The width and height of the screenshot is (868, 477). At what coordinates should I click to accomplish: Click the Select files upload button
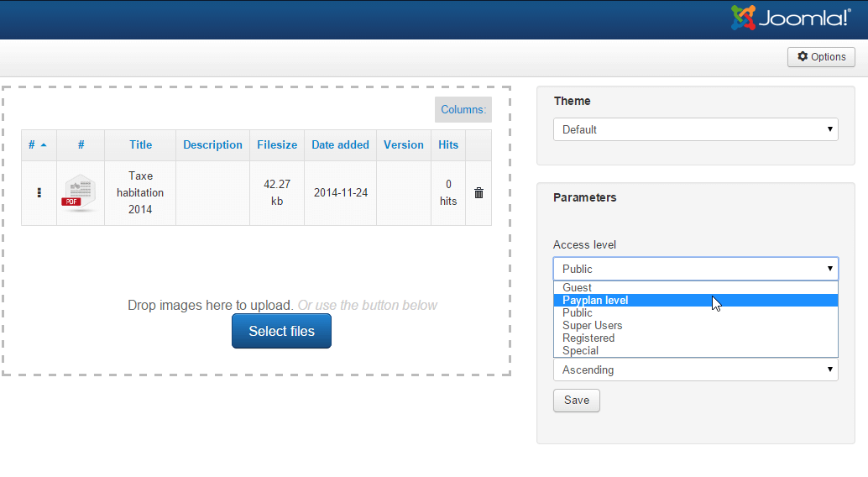tap(282, 331)
